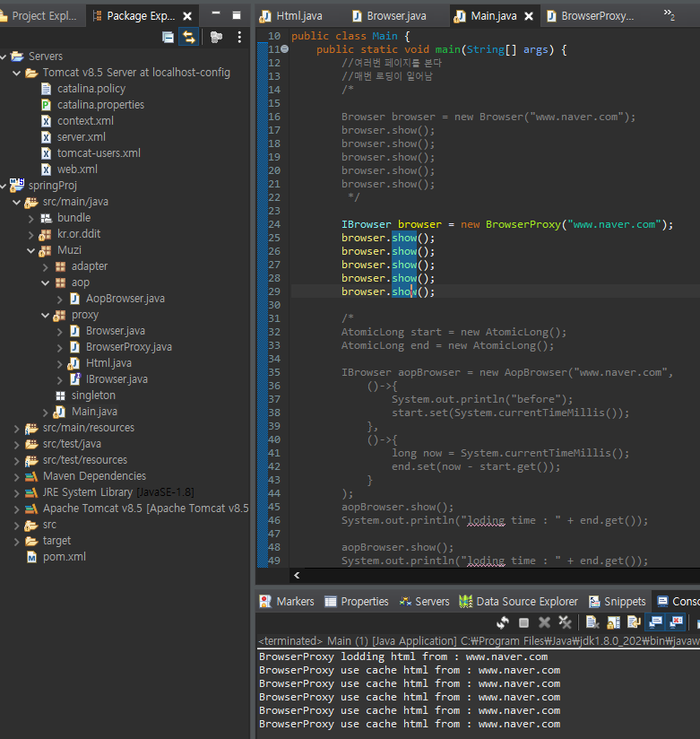Image resolution: width=700 pixels, height=739 pixels.
Task: Switch to the Markers view tab
Action: coord(287,602)
